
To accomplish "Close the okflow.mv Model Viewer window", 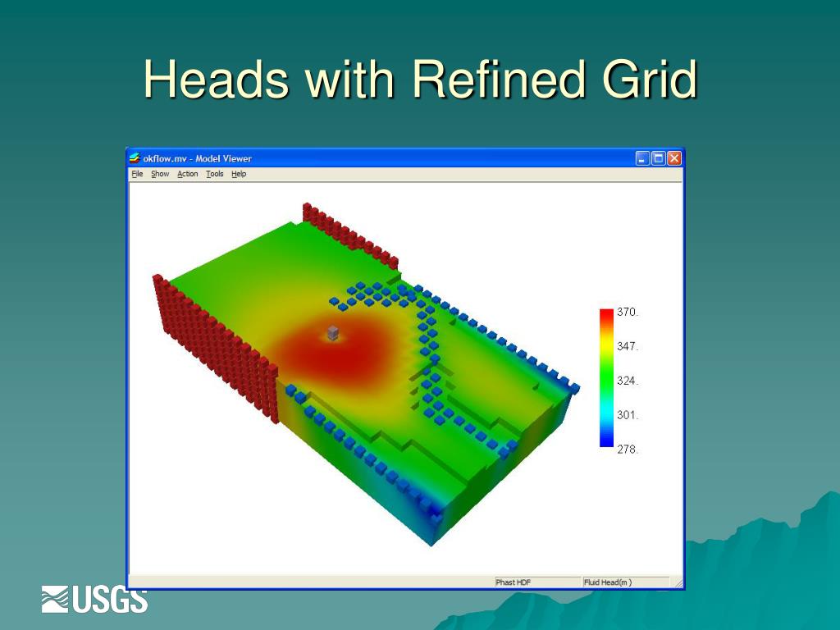I will (674, 158).
